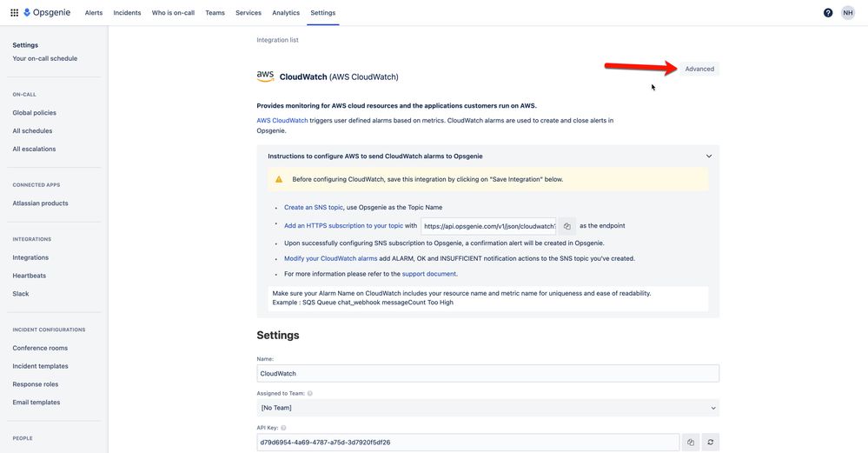The width and height of the screenshot is (868, 453).
Task: Open Heartbeats in sidebar
Action: [x=30, y=276]
